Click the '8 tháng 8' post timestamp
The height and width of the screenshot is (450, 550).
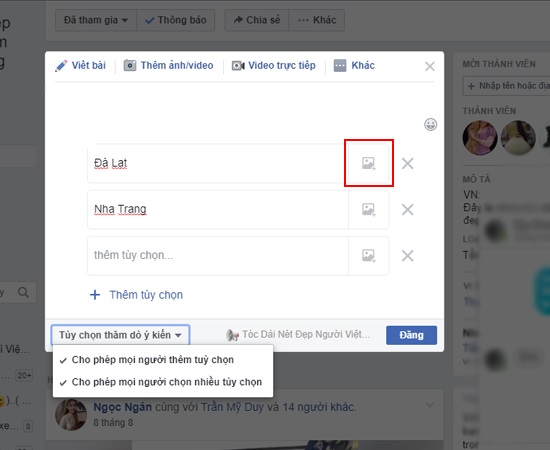click(x=113, y=422)
